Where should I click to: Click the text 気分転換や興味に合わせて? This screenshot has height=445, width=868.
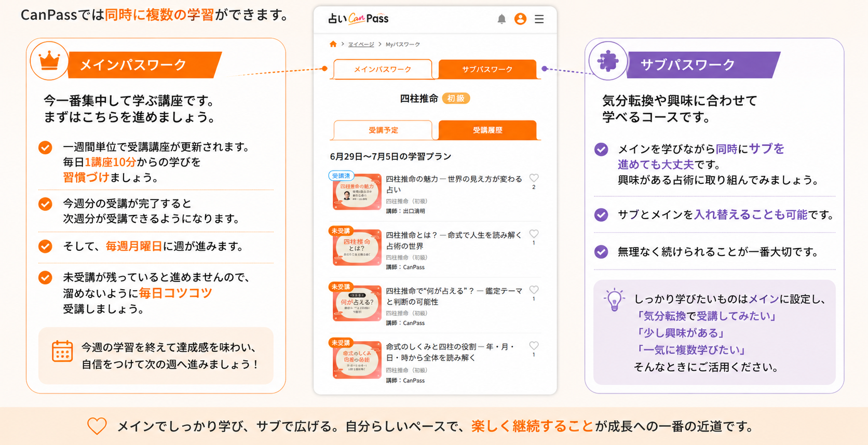click(x=680, y=100)
